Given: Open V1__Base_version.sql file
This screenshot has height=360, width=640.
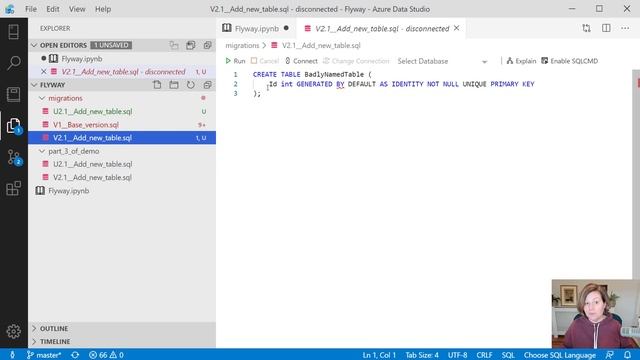Looking at the screenshot, I should 122,124.
